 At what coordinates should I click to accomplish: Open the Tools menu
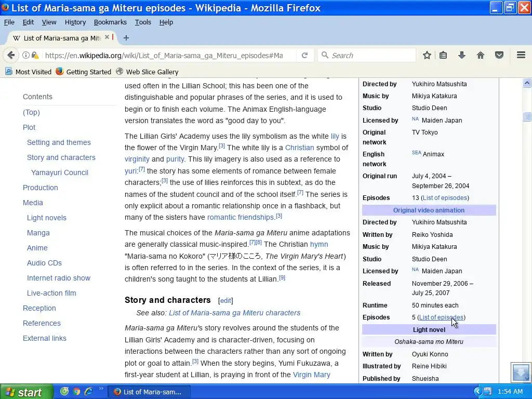[x=143, y=22]
